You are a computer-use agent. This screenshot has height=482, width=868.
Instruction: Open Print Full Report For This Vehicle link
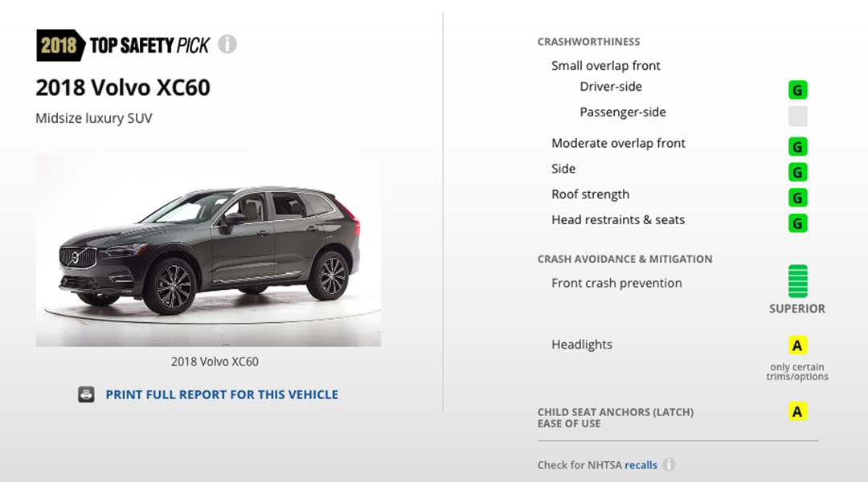[x=222, y=394]
